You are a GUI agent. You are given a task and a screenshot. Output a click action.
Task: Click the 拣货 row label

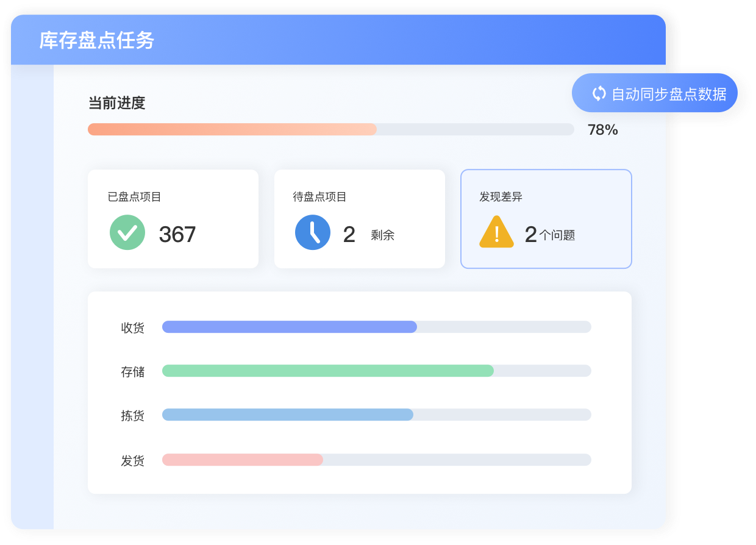[133, 416]
